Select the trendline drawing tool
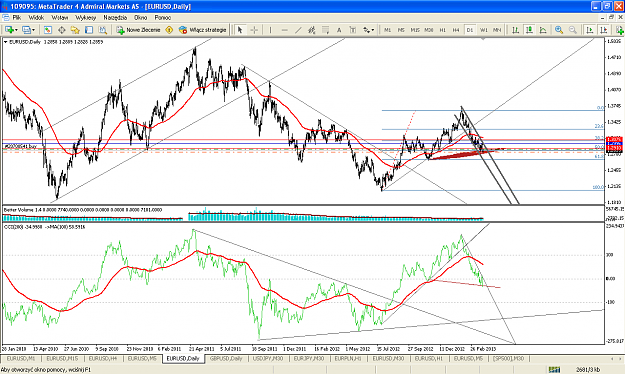The height and width of the screenshot is (374, 625). coord(298,30)
